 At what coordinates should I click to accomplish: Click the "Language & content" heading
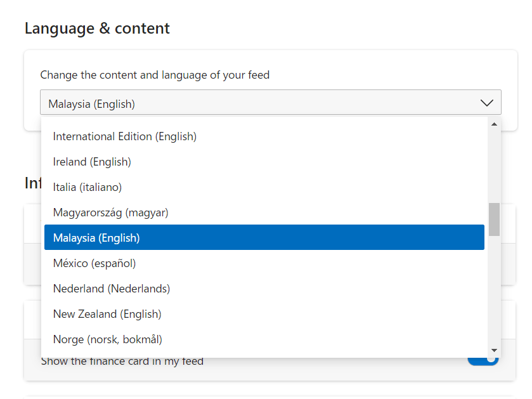click(97, 29)
